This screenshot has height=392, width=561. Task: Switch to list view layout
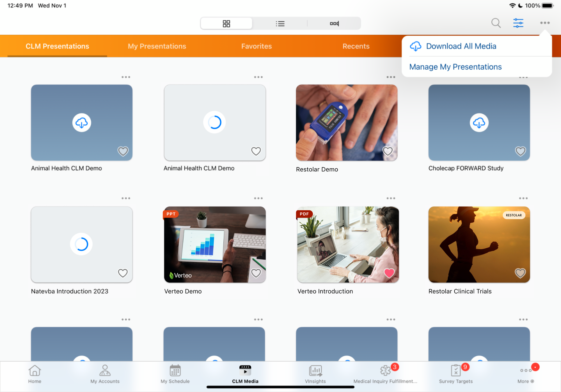[280, 24]
